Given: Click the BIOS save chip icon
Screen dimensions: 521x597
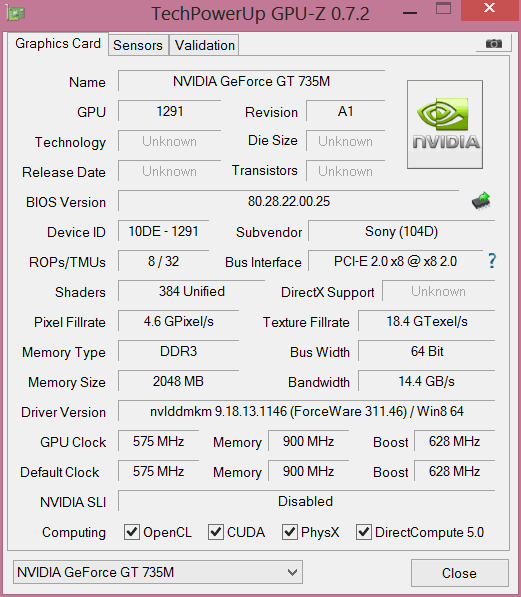Looking at the screenshot, I should click(481, 201).
